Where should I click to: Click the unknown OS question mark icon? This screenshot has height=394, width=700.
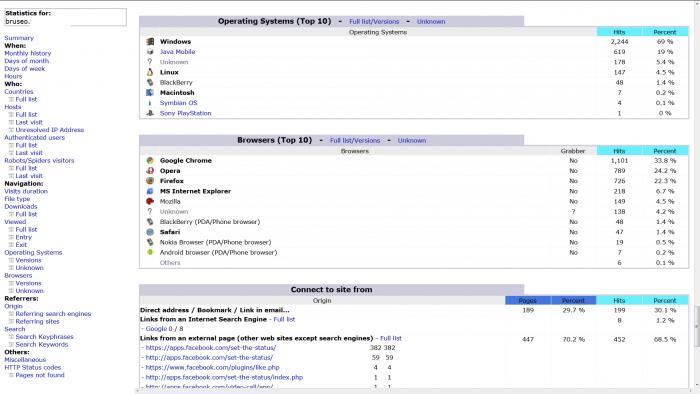(150, 62)
